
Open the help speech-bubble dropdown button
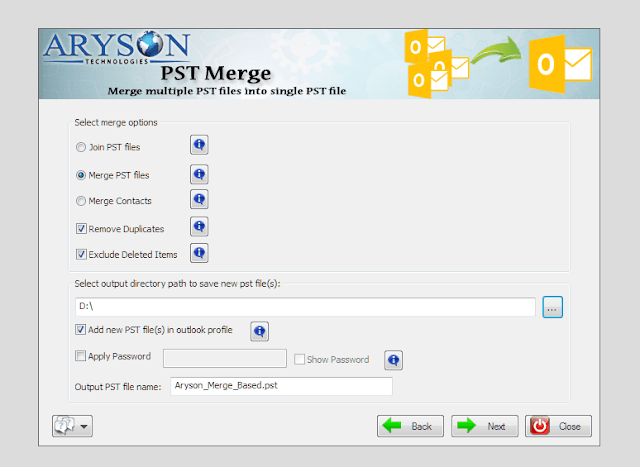click(x=72, y=426)
